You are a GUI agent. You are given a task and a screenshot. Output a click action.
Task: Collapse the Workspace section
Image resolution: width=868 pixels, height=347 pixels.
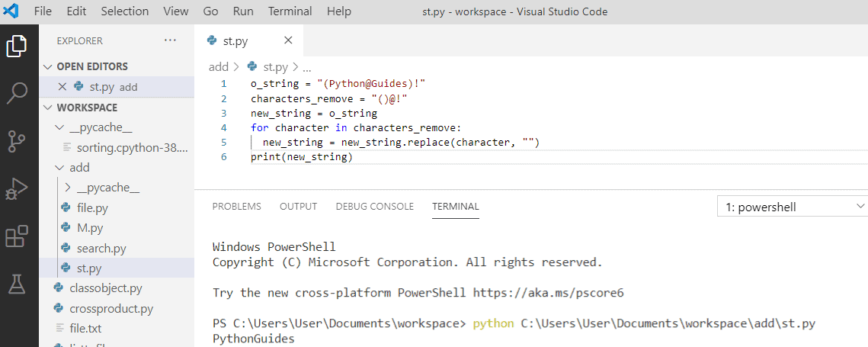click(x=49, y=107)
